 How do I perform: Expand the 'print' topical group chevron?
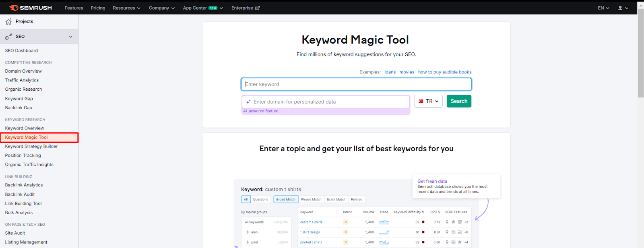pyautogui.click(x=248, y=242)
